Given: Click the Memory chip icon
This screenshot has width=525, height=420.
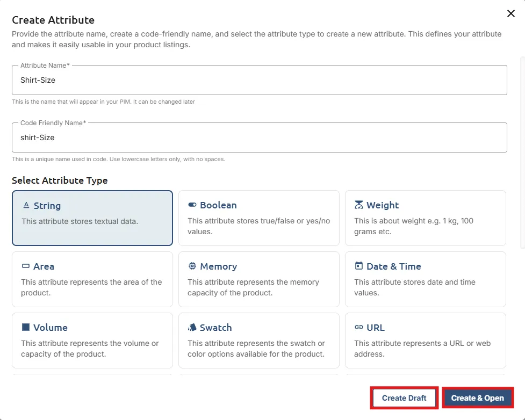Looking at the screenshot, I should coord(192,266).
